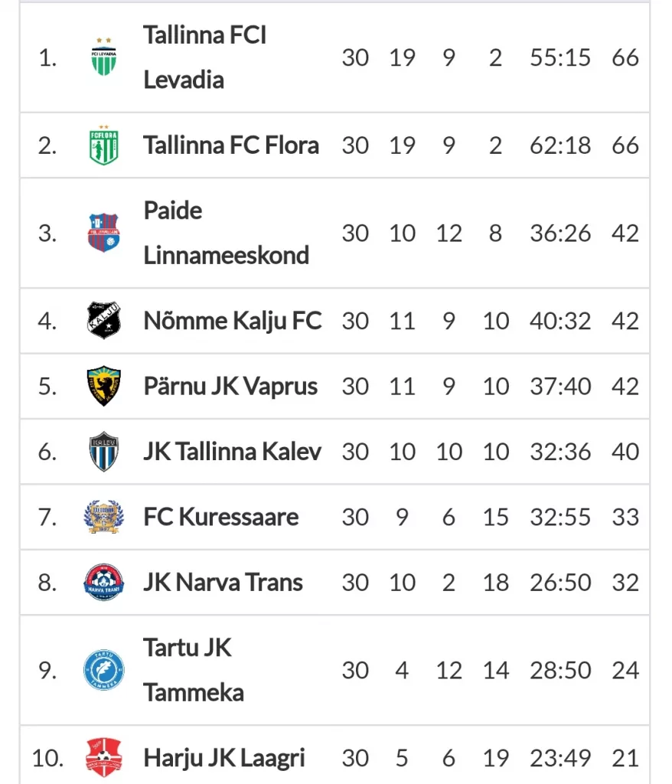Screen dimensions: 672x784
Task: Tap the Tartu JK Tammeka blue circle badge
Action: 103,670
